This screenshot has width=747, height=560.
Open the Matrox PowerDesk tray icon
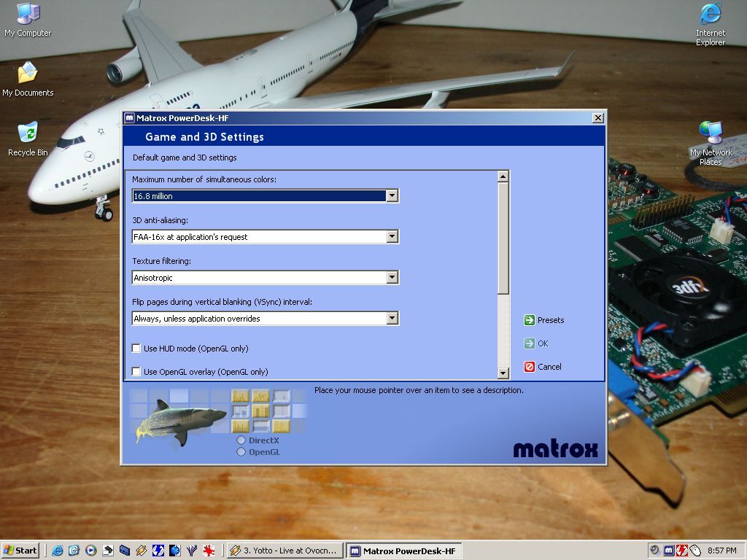(x=669, y=551)
